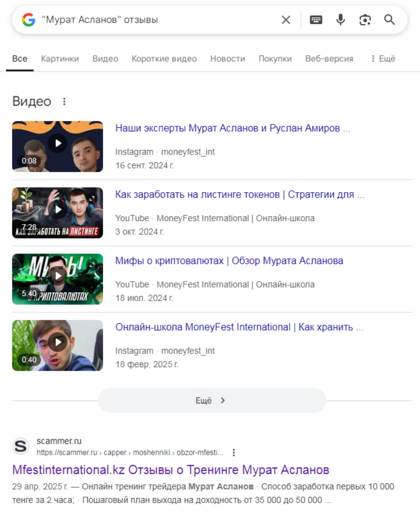420x512 pixels.
Task: Open Мифы о криптовалютах video link
Action: click(x=229, y=260)
